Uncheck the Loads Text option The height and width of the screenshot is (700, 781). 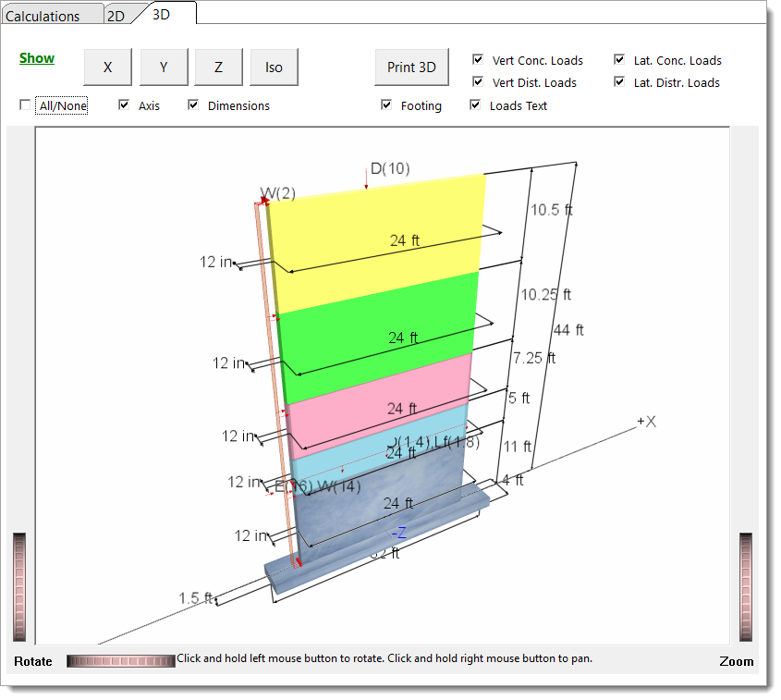pyautogui.click(x=477, y=104)
